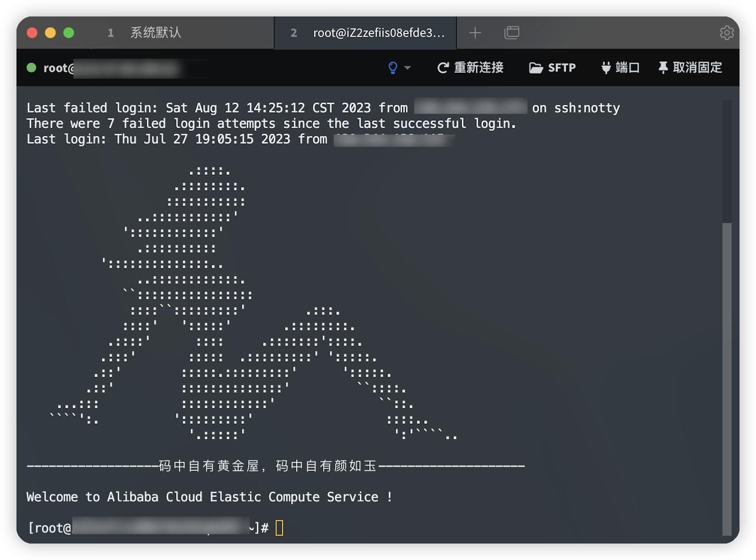Select the root@iZ2zefiis08efde3 tab

(x=378, y=32)
